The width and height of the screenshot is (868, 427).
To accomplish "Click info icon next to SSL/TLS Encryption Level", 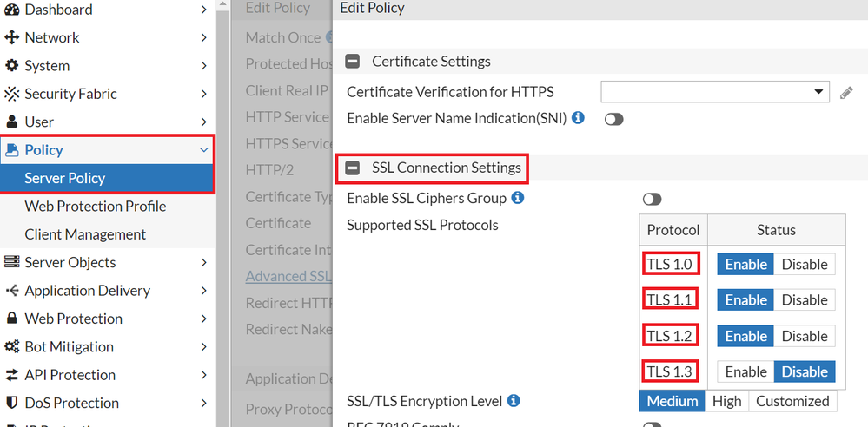I will pos(514,401).
